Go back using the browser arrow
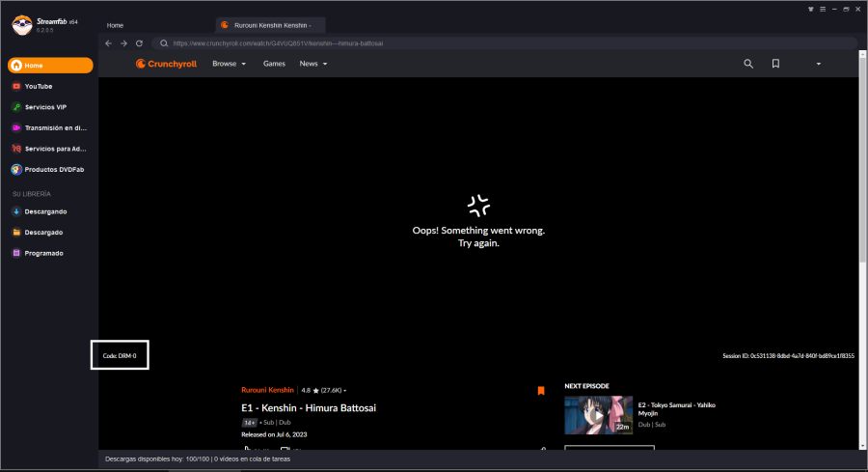This screenshot has height=472, width=868. point(108,43)
